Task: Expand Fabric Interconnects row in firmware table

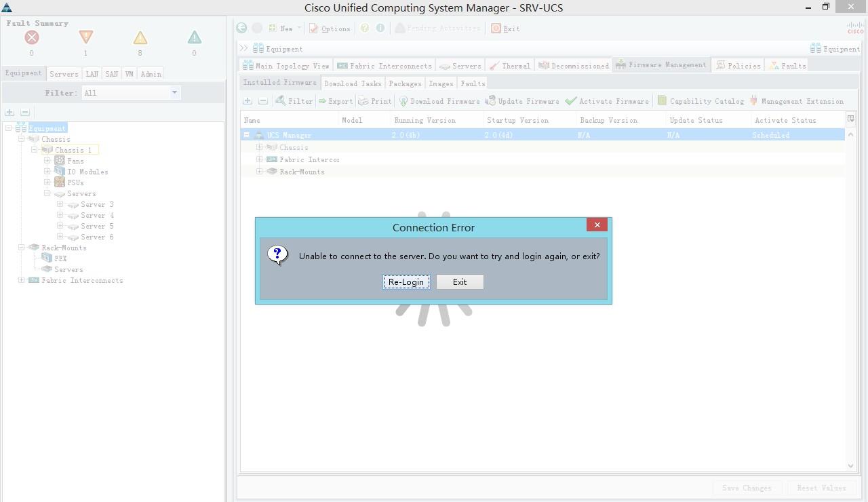Action: 259,159
